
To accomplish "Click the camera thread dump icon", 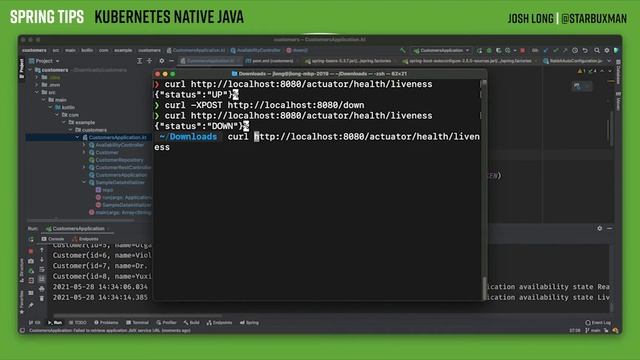I will [x=31, y=261].
